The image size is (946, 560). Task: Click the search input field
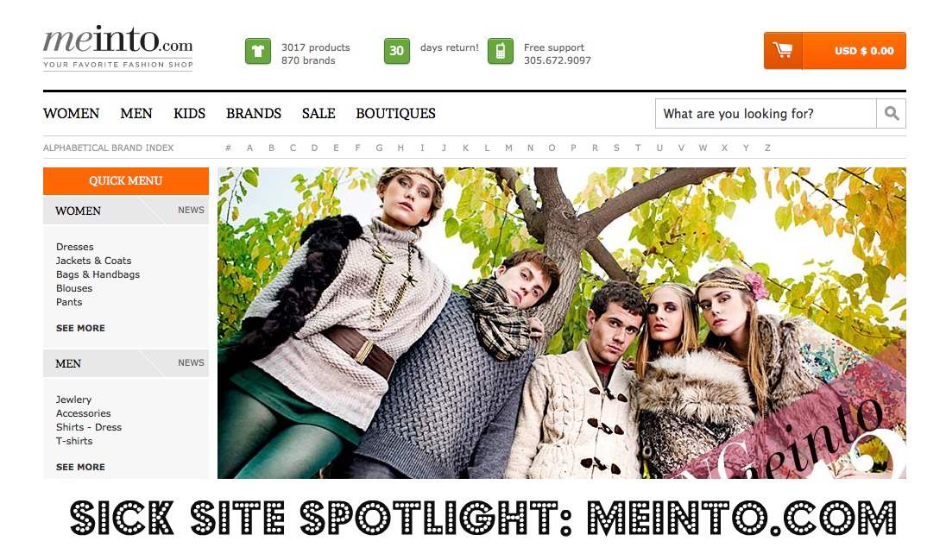click(x=766, y=113)
